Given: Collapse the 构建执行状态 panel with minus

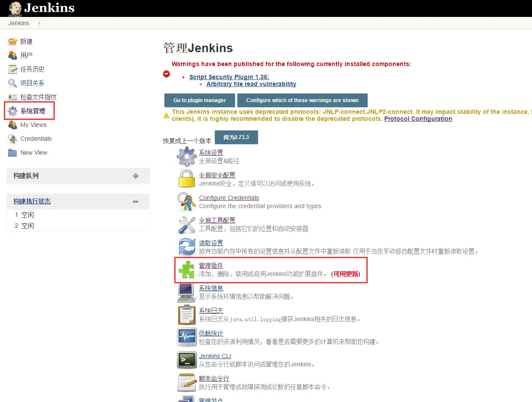Looking at the screenshot, I should click(x=136, y=201).
